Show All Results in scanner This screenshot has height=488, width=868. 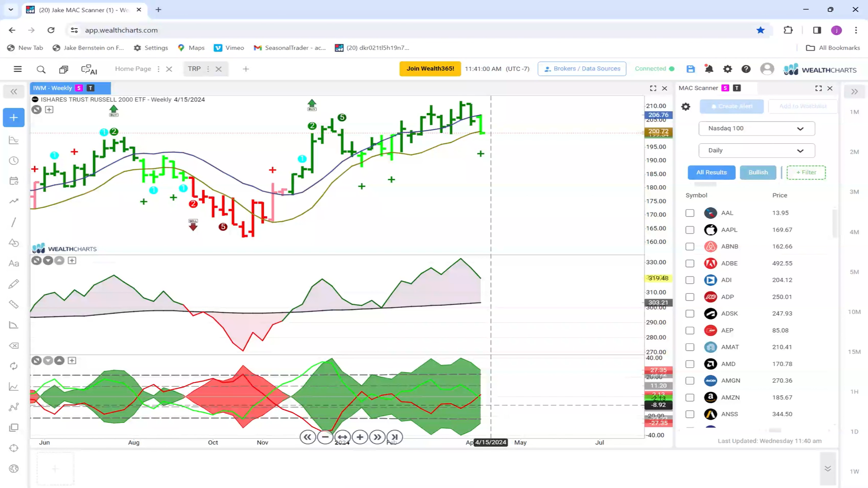click(x=711, y=173)
